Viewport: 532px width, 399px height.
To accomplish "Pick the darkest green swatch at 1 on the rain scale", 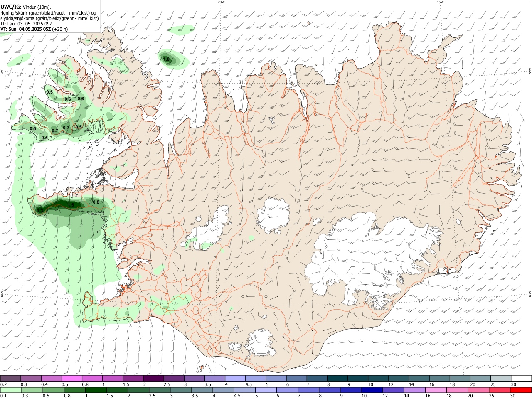I will point(96,390).
